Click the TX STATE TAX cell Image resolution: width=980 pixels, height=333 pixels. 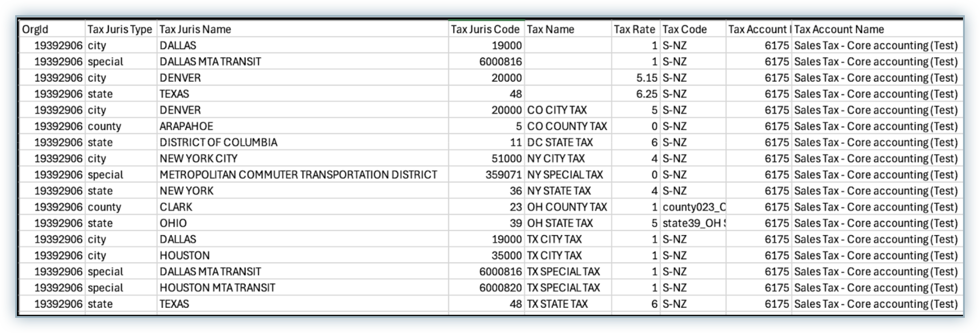pyautogui.click(x=567, y=304)
